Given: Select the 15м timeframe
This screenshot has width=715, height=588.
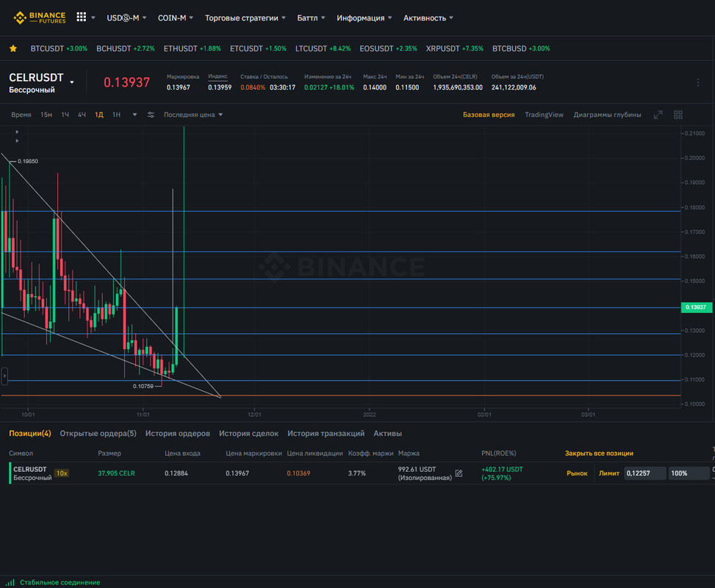Looking at the screenshot, I should (x=46, y=115).
